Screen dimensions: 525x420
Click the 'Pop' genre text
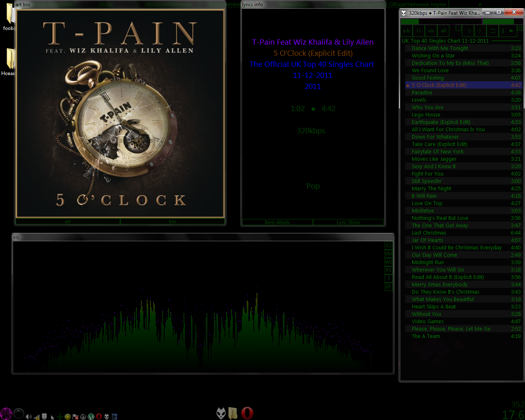tap(313, 186)
